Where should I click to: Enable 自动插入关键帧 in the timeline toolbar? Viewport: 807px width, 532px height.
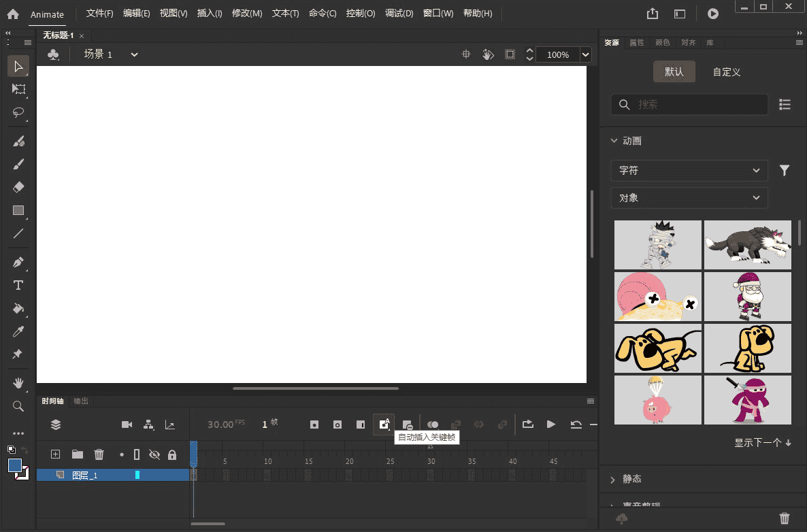[384, 424]
